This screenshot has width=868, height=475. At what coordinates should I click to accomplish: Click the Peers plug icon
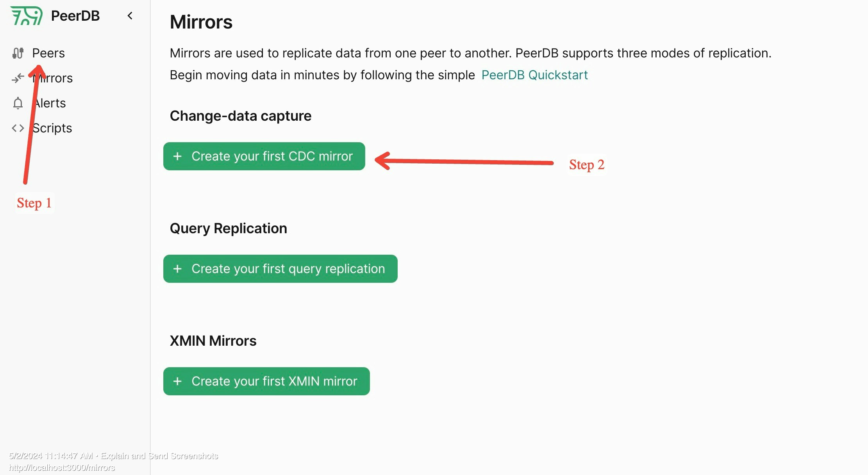18,53
